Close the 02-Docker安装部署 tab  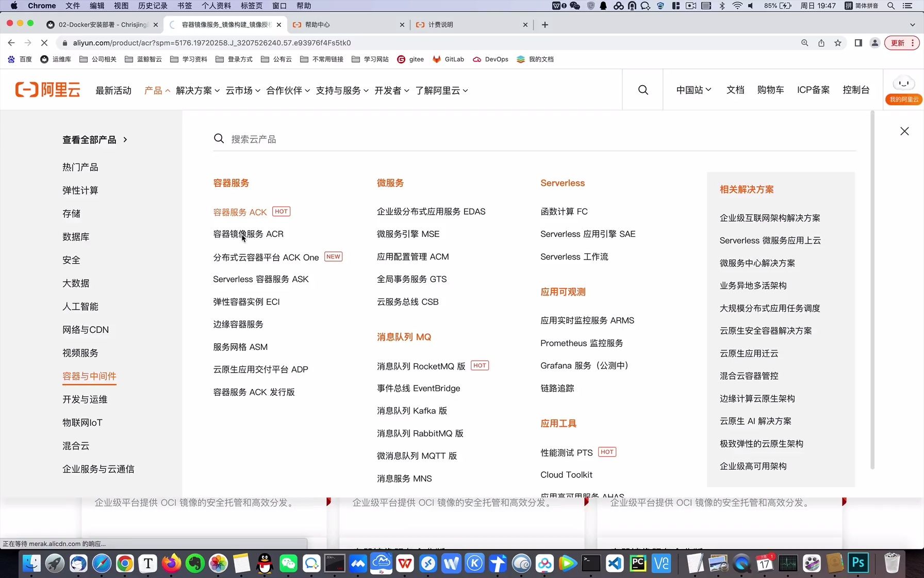[x=156, y=25]
